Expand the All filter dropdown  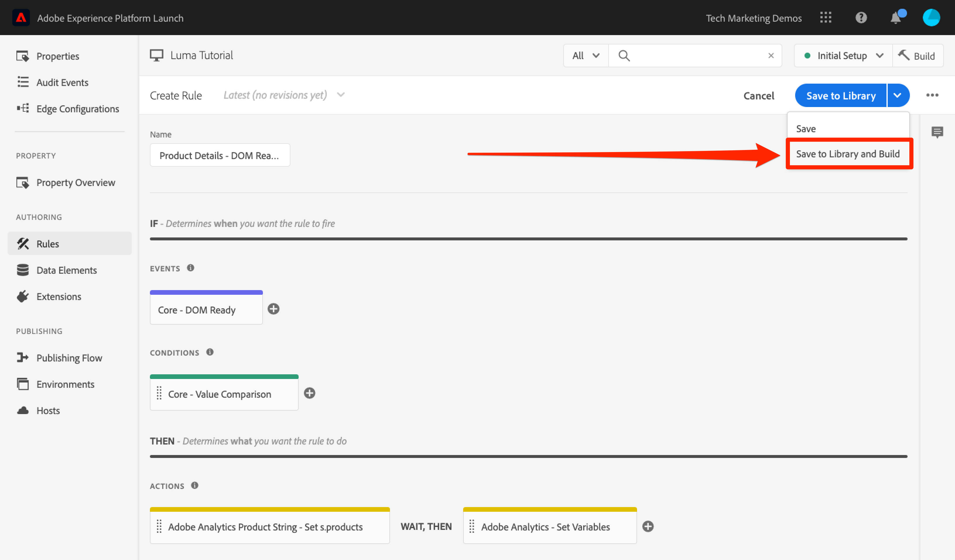tap(586, 56)
